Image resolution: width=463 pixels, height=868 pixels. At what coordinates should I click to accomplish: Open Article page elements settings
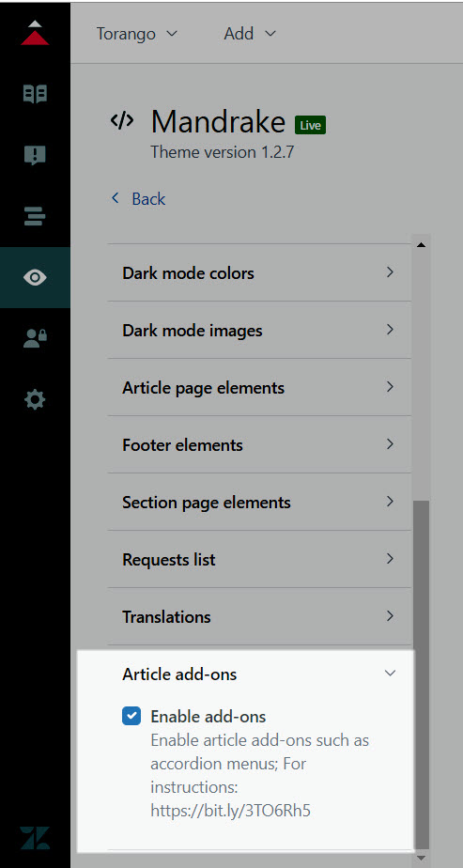coord(259,387)
